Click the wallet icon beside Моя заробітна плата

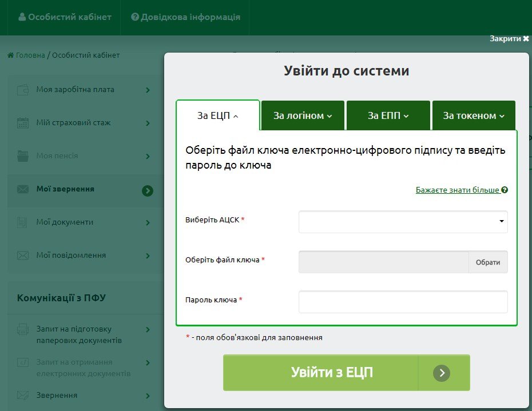(x=23, y=90)
